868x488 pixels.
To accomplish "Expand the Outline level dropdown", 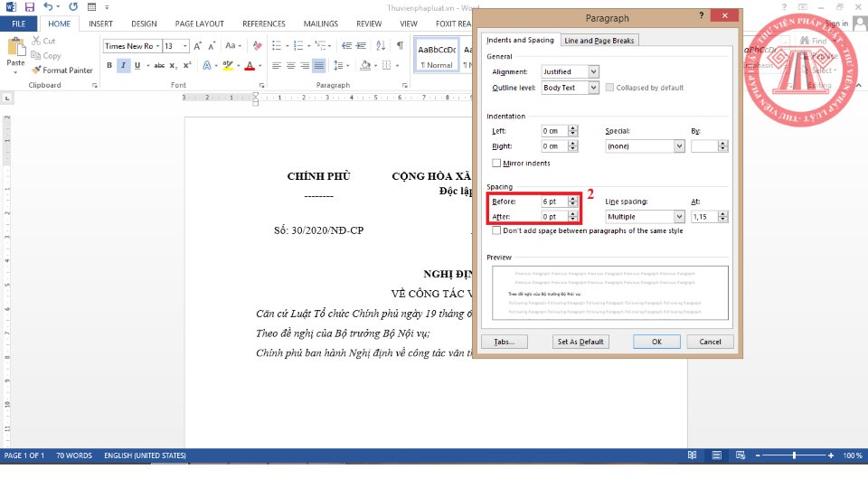I will coord(593,88).
